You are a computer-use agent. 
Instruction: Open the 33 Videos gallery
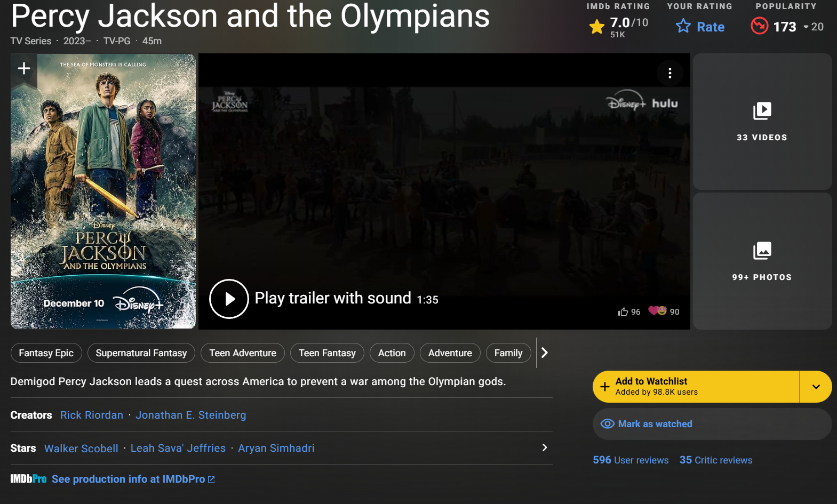point(762,122)
